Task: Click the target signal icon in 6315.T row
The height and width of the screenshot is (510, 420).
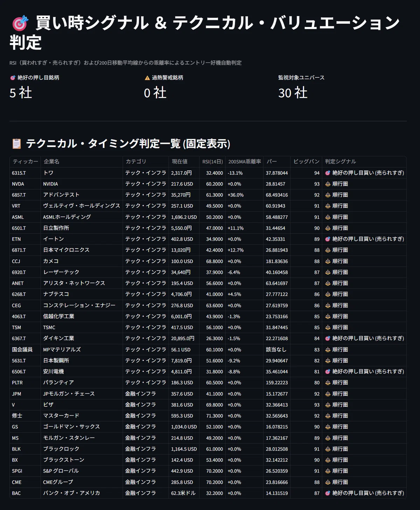Action: (328, 173)
